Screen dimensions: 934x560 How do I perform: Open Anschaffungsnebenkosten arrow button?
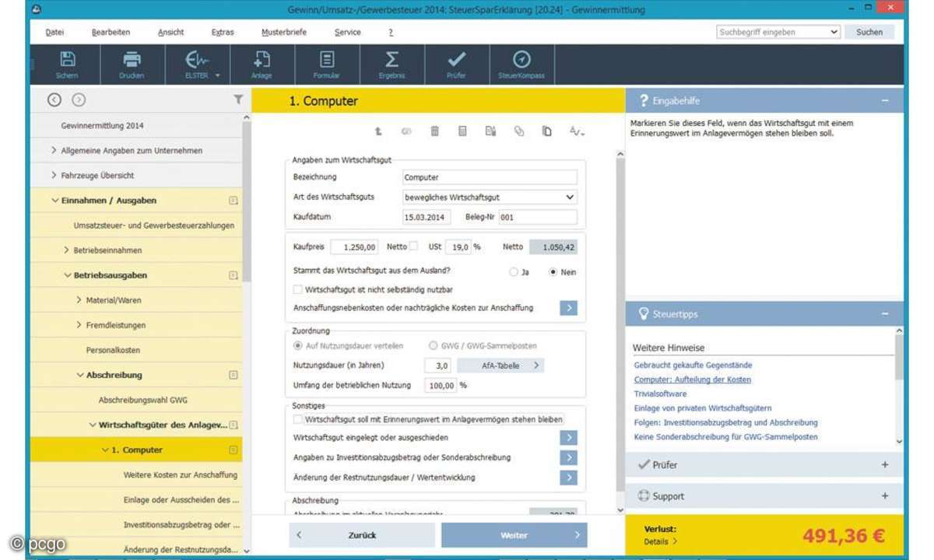click(569, 308)
